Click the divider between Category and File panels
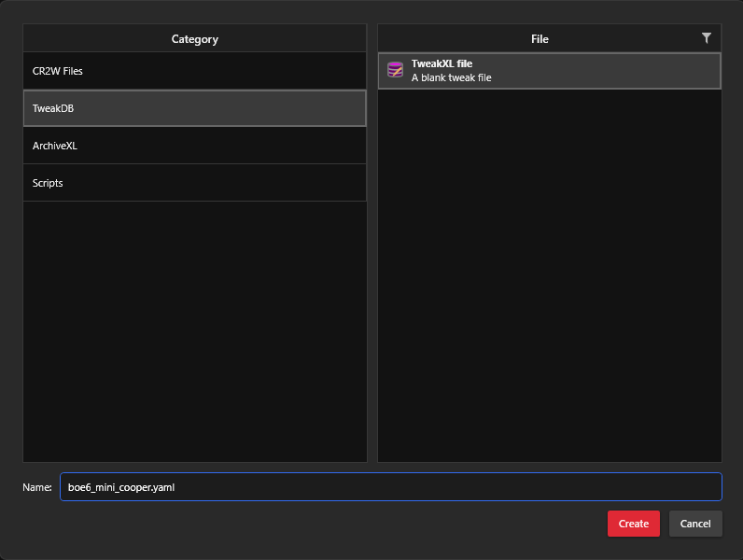This screenshot has width=743, height=560. click(372, 243)
